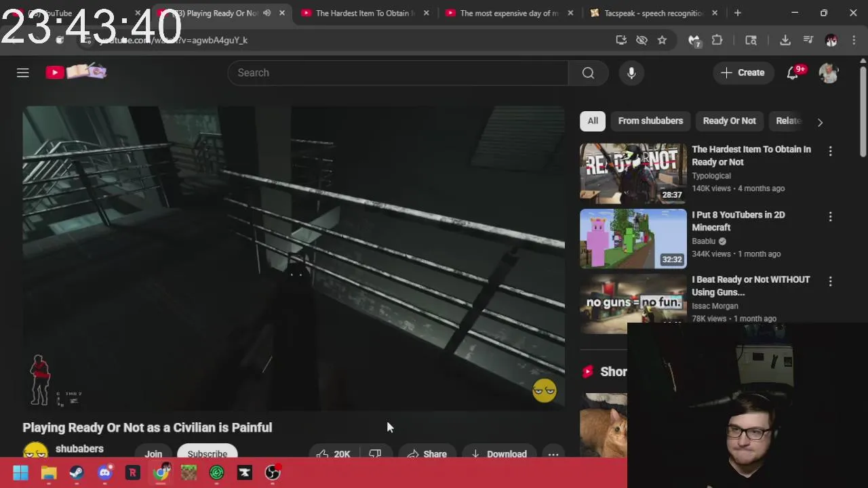Join the shubabers channel membership
The image size is (868, 488).
point(153,453)
